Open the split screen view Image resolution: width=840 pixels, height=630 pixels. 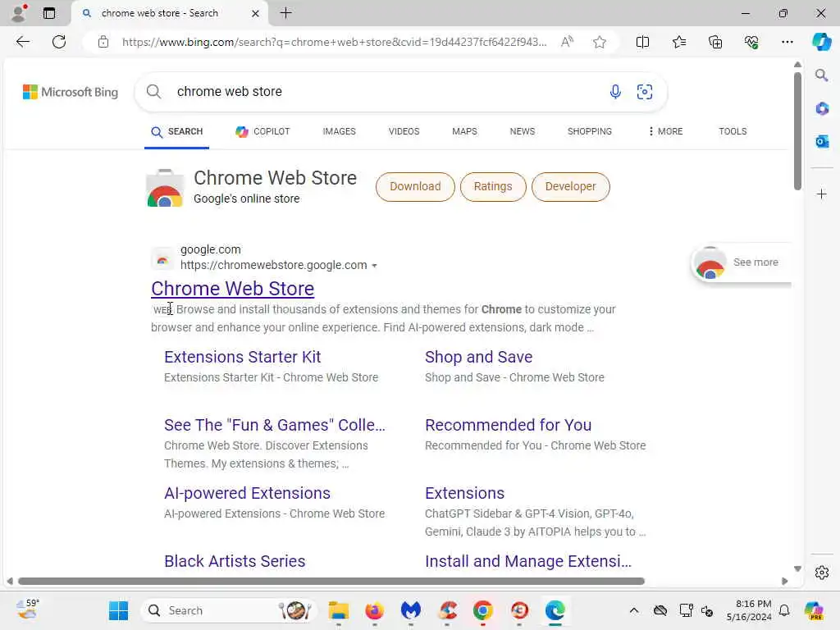coord(642,42)
